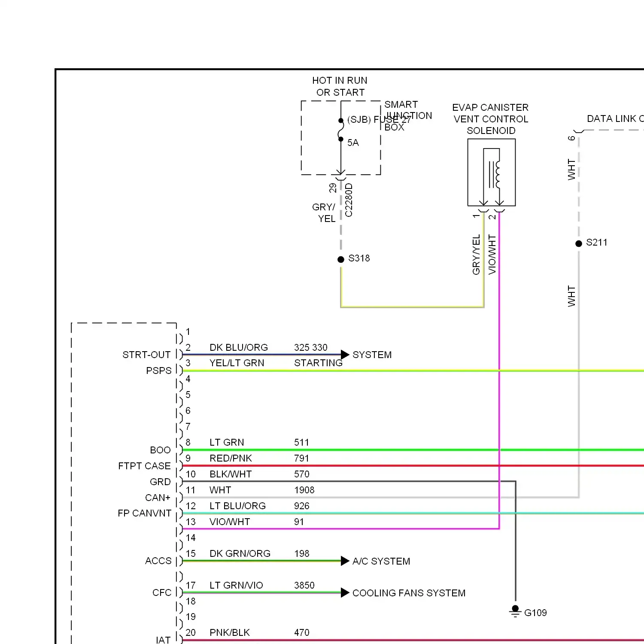Viewport: 644px width, 644px height.
Task: Click the 'EVAP CANISTER VENT CONTROL SOLENOID' title
Action: point(491,119)
